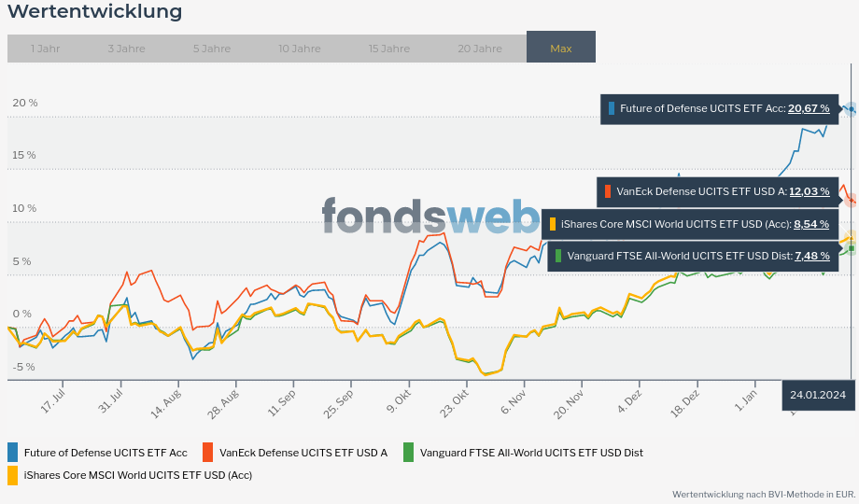Click the iShares 8,54 % tooltip value
This screenshot has height=504, width=859.
click(x=811, y=224)
